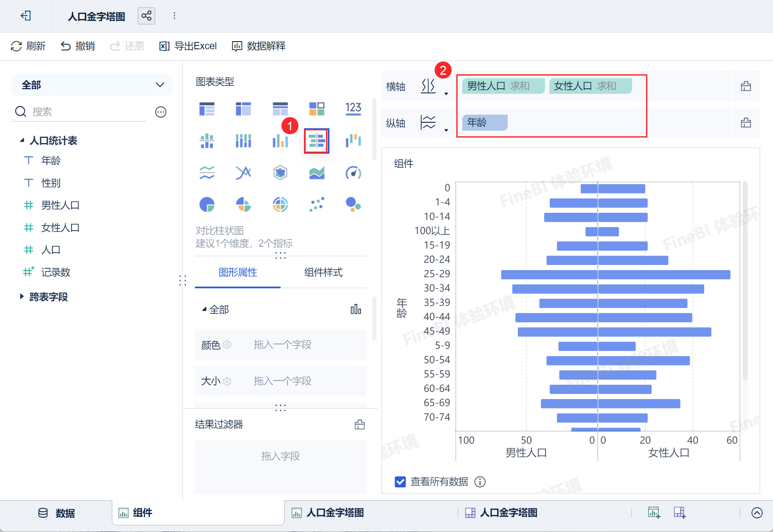Click the 结果过滤器 toolbox icon
The image size is (773, 532).
(x=360, y=425)
